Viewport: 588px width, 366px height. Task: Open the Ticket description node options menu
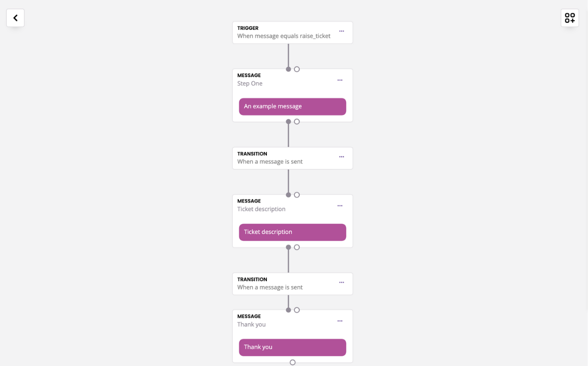pos(340,206)
